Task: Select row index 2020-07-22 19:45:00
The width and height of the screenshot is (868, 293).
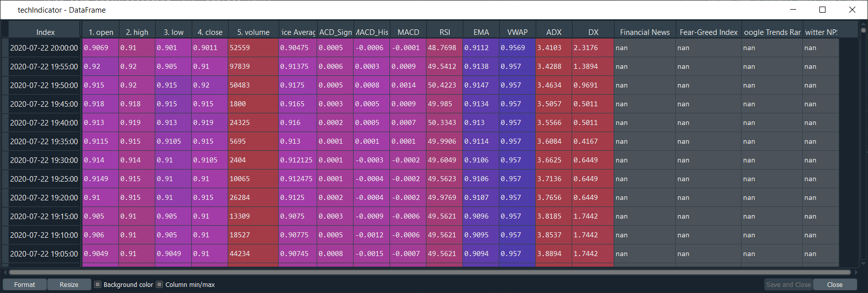Action: click(44, 104)
